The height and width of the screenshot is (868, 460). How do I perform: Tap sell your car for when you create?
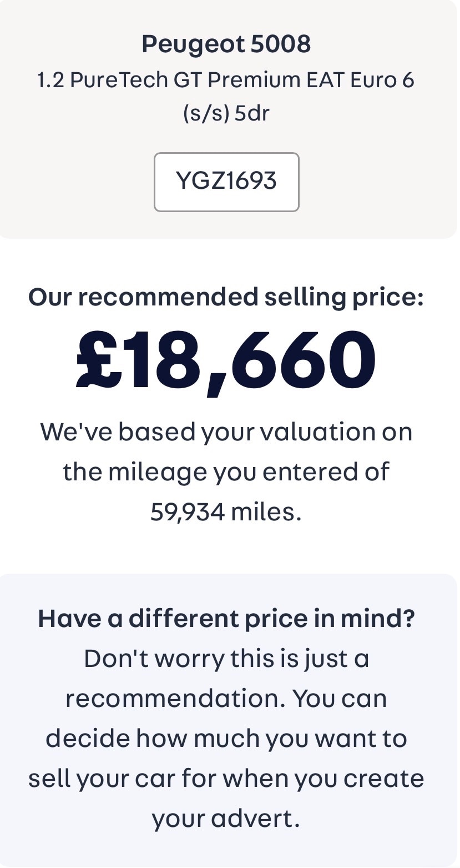click(226, 778)
